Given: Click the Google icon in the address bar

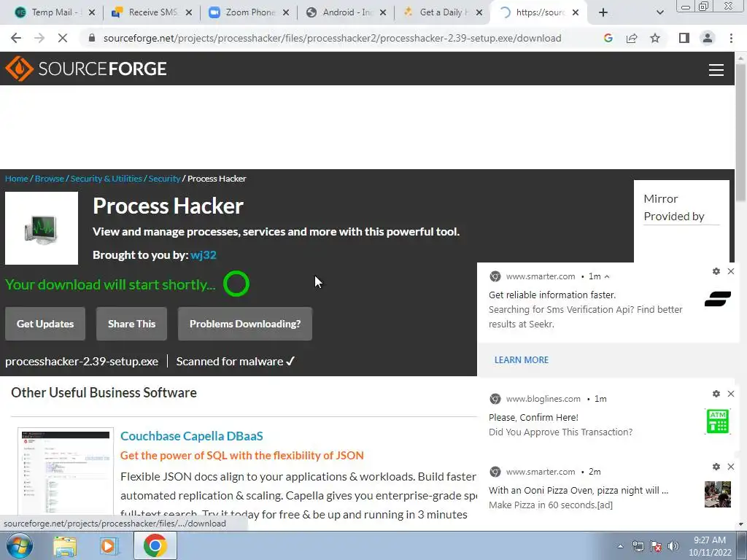Looking at the screenshot, I should tap(608, 38).
